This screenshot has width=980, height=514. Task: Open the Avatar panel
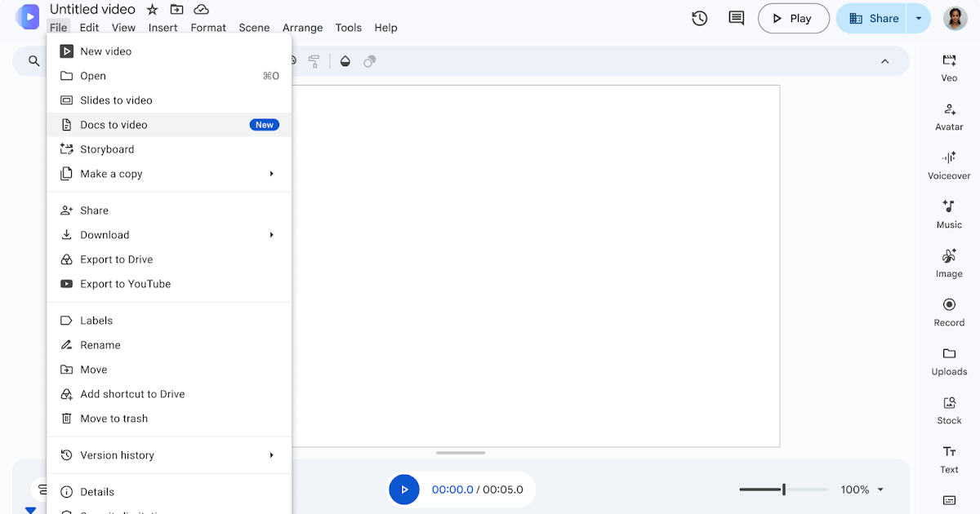point(949,117)
